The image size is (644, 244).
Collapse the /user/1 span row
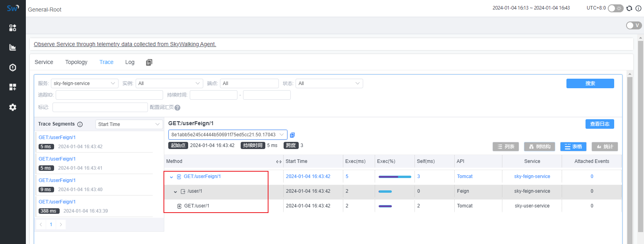pos(175,192)
